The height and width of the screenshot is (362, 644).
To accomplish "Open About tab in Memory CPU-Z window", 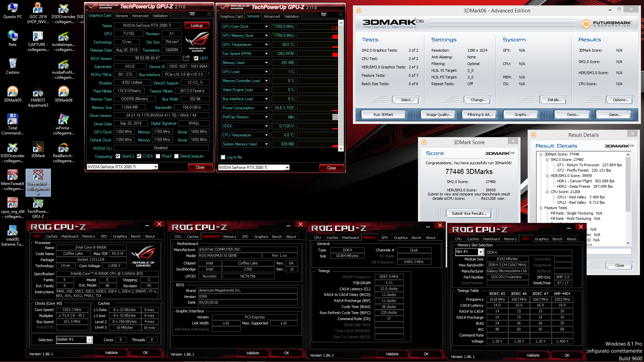I will [431, 238].
